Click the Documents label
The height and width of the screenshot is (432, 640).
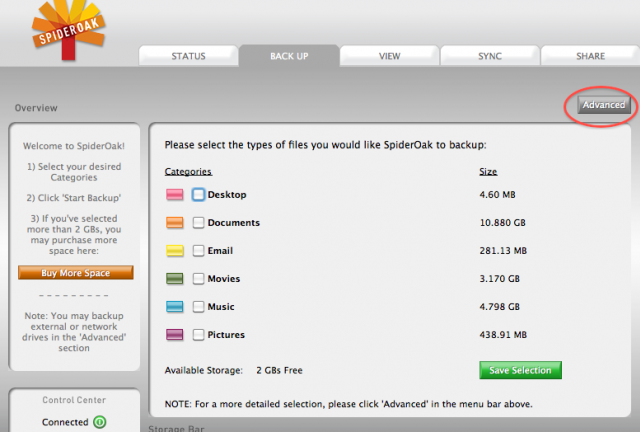[233, 223]
